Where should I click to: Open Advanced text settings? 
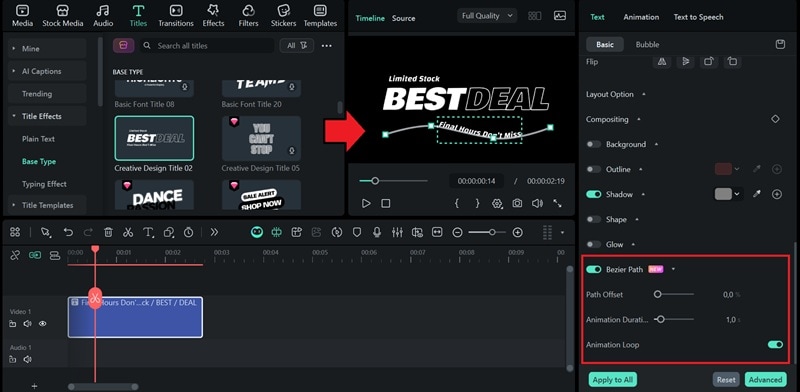(x=765, y=380)
